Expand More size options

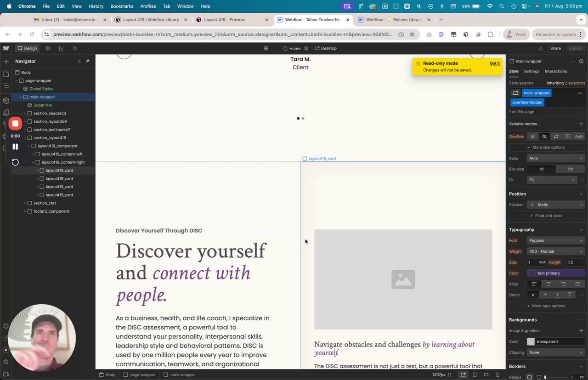tap(546, 147)
